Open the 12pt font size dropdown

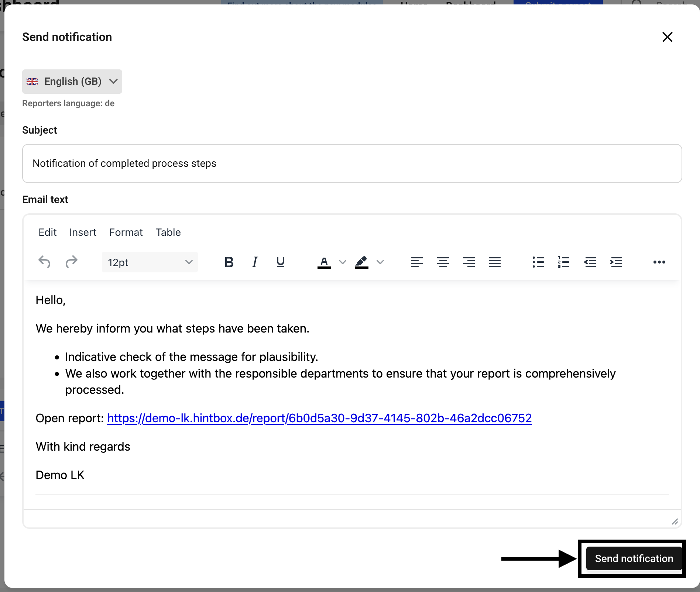150,262
